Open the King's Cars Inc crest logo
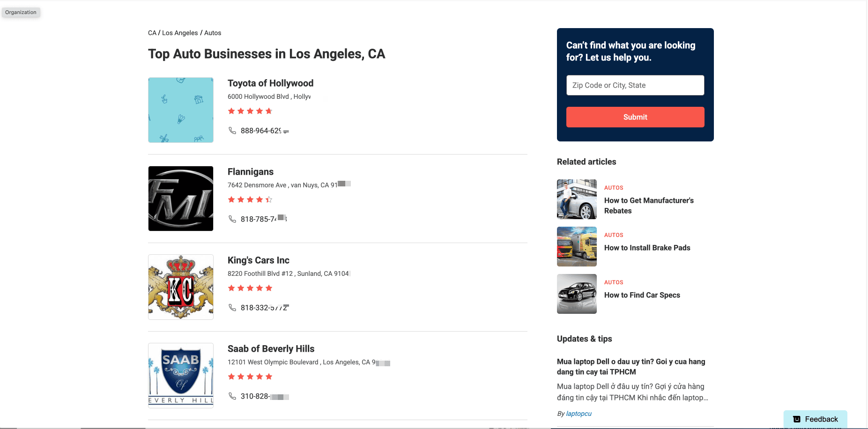Image resolution: width=868 pixels, height=429 pixels. [181, 287]
